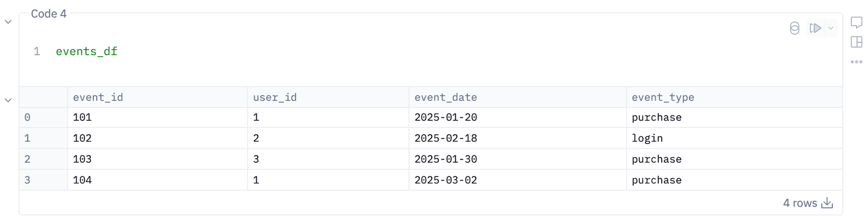
Task: Click the event_type column header
Action: click(x=662, y=97)
